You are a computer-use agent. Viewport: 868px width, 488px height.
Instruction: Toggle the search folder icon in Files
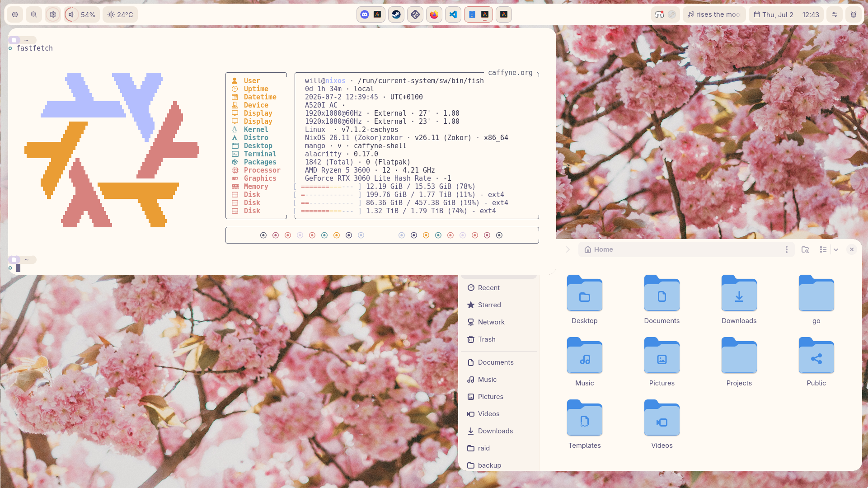click(x=805, y=249)
